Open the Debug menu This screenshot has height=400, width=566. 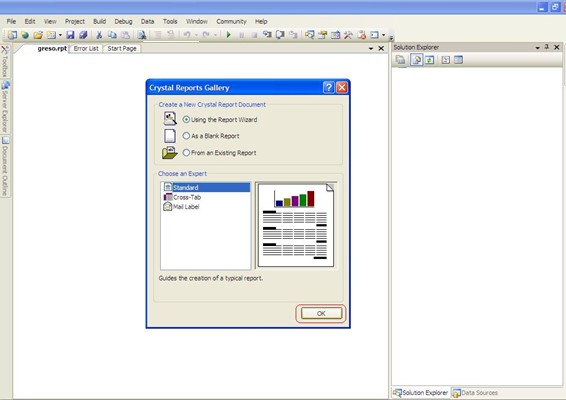123,21
